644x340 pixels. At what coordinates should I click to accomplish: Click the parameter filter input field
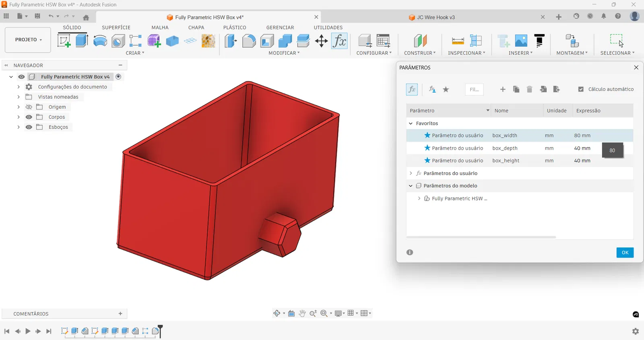474,89
